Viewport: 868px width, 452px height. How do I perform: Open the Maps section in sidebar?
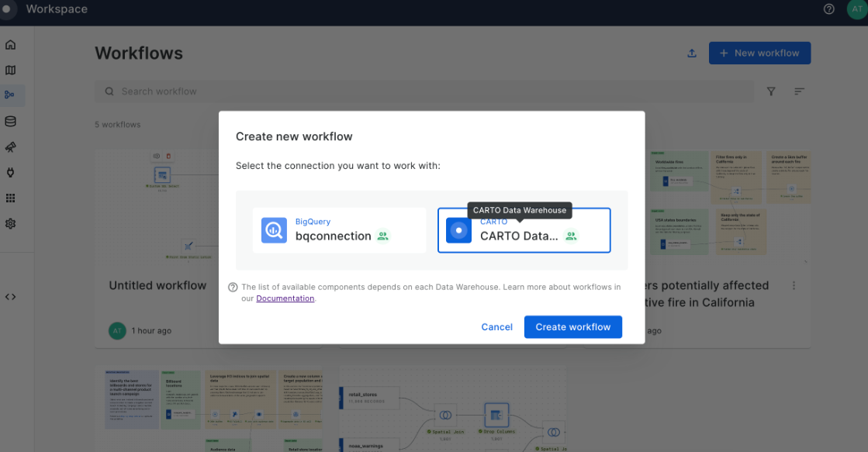(11, 71)
